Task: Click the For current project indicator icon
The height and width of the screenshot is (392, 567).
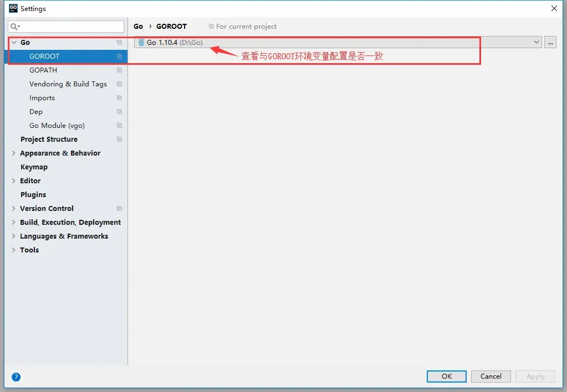Action: coord(211,27)
